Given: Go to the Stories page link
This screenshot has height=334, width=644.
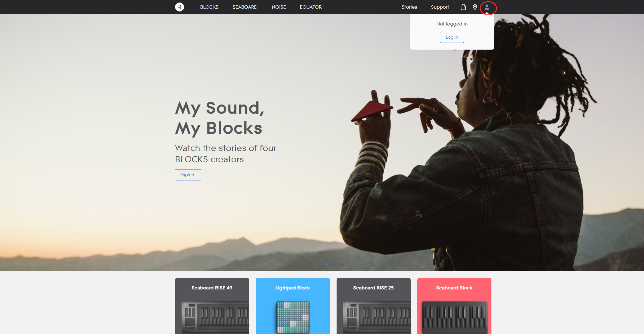Looking at the screenshot, I should (x=409, y=7).
